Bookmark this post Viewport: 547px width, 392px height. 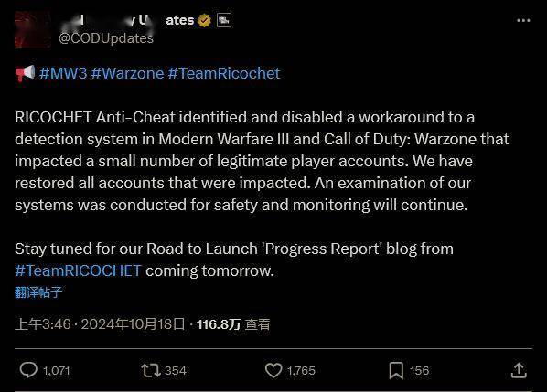(x=396, y=370)
